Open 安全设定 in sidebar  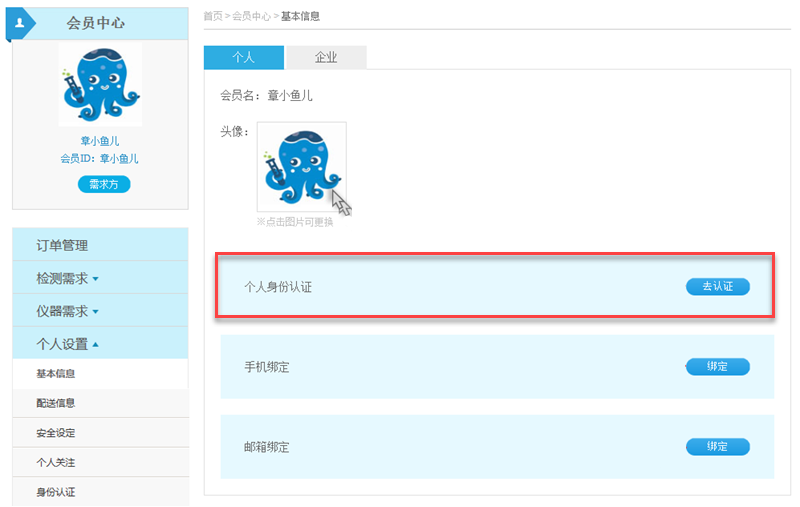(x=56, y=433)
